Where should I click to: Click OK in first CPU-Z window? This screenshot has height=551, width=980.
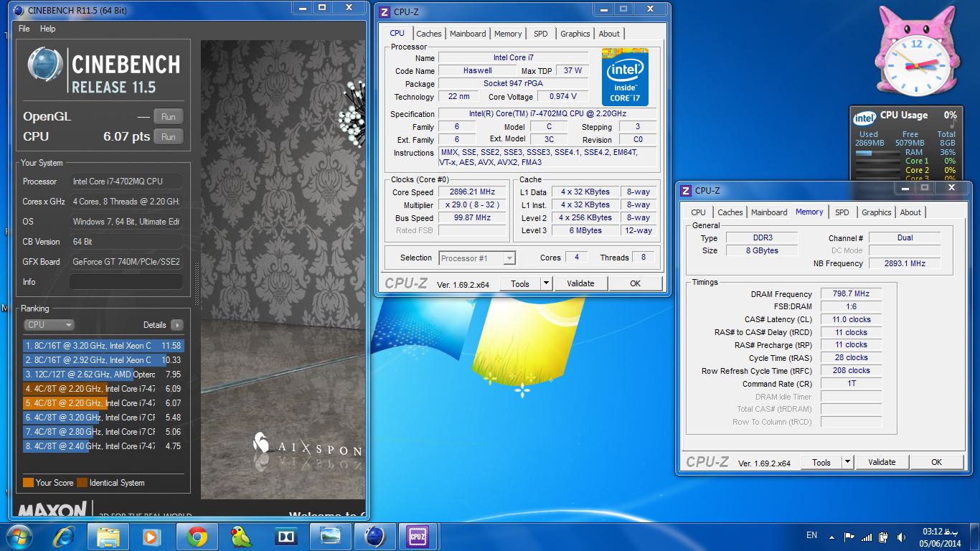coord(635,283)
